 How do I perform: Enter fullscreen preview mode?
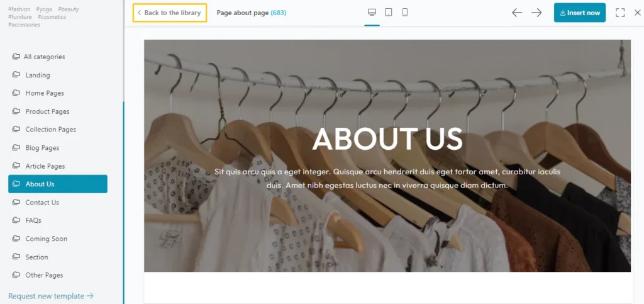pos(620,13)
